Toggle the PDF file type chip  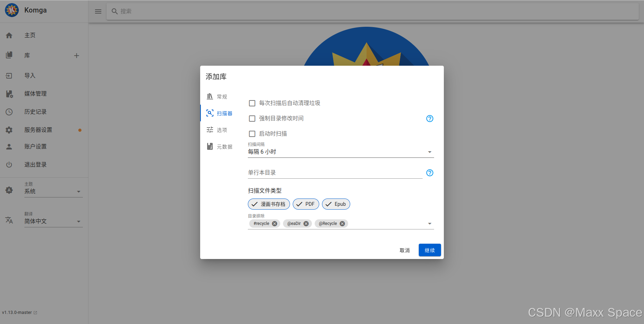pyautogui.click(x=306, y=204)
